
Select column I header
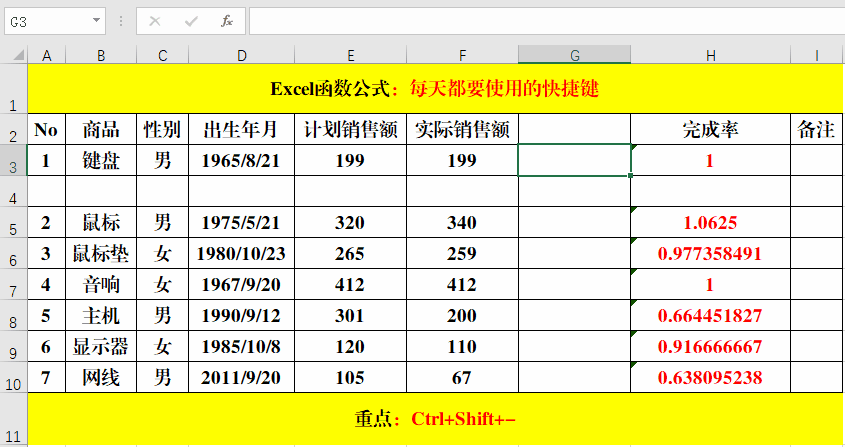816,55
